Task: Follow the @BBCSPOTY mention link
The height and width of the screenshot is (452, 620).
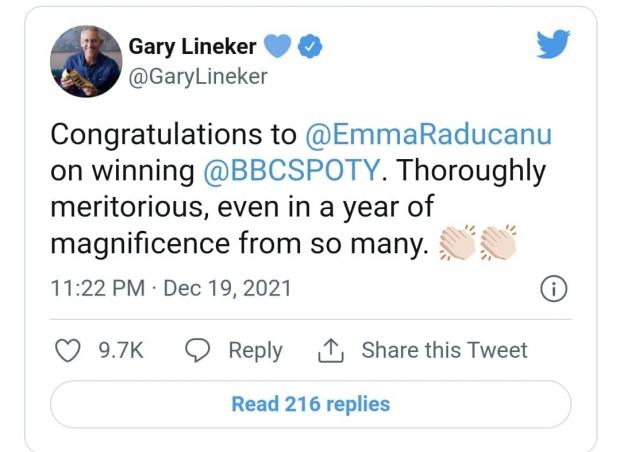Action: (x=292, y=170)
